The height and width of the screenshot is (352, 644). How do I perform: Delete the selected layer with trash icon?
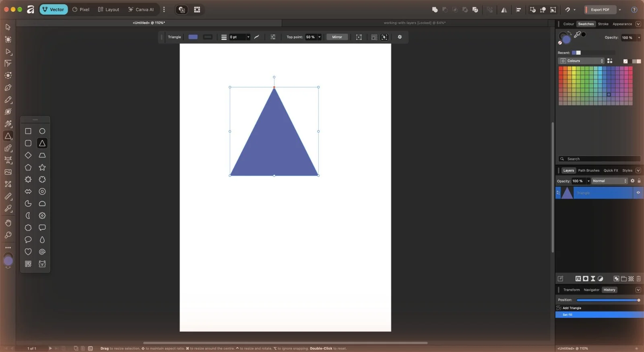click(639, 278)
